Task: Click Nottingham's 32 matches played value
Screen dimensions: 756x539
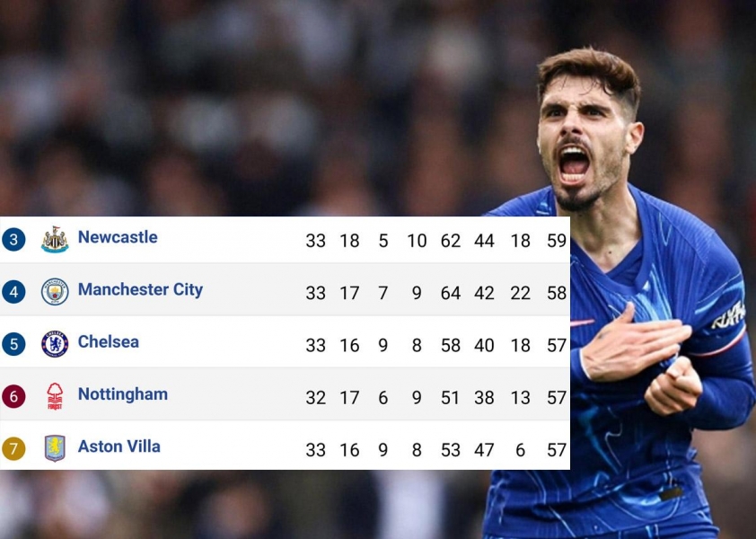Action: (x=315, y=398)
